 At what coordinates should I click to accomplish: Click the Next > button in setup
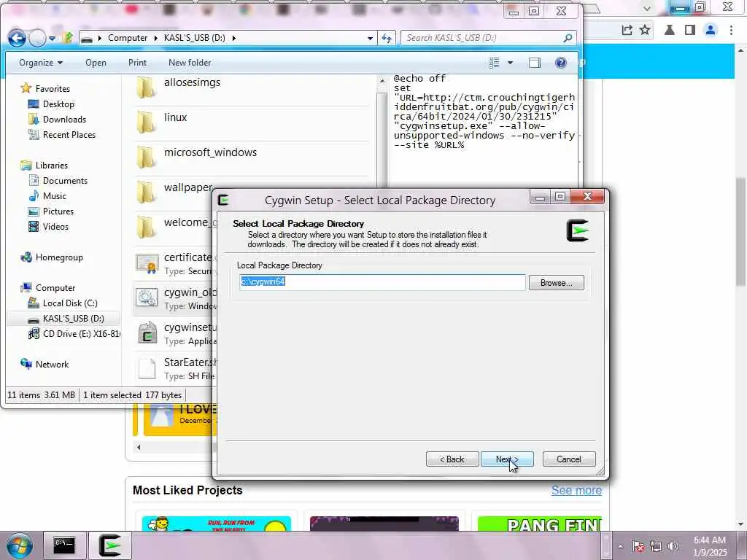[508, 459]
